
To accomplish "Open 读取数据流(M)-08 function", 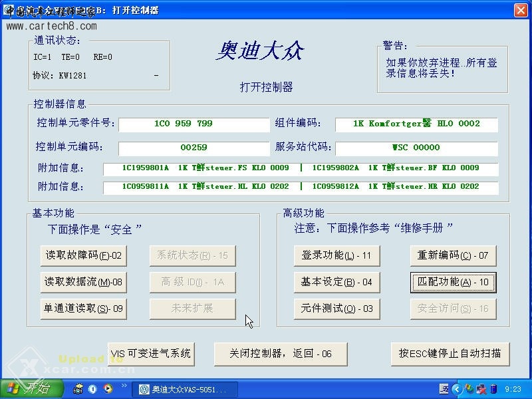I will tap(84, 282).
